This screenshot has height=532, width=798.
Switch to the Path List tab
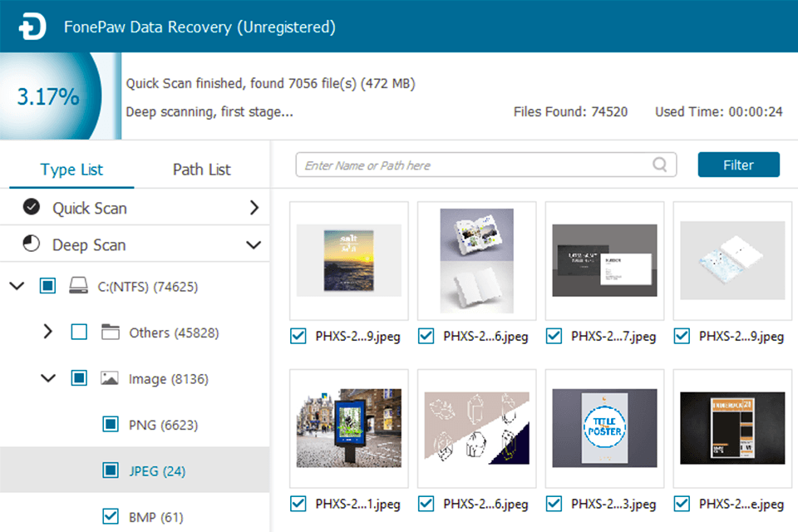[201, 169]
